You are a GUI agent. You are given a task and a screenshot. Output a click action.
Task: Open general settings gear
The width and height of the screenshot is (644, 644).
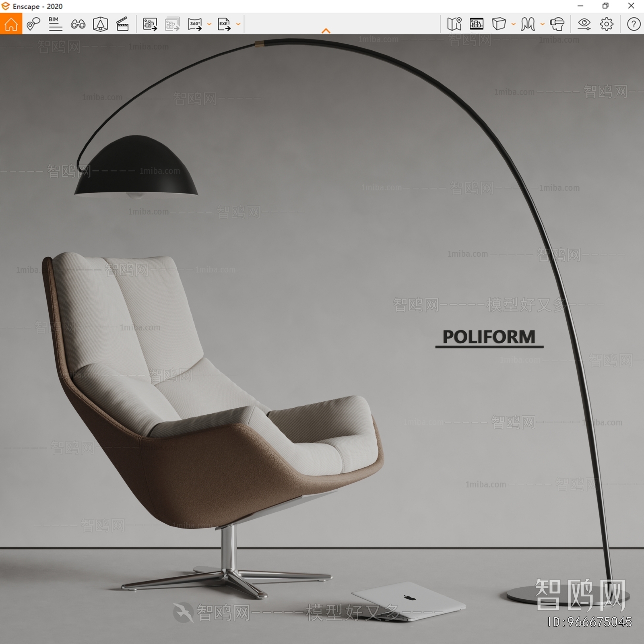607,24
